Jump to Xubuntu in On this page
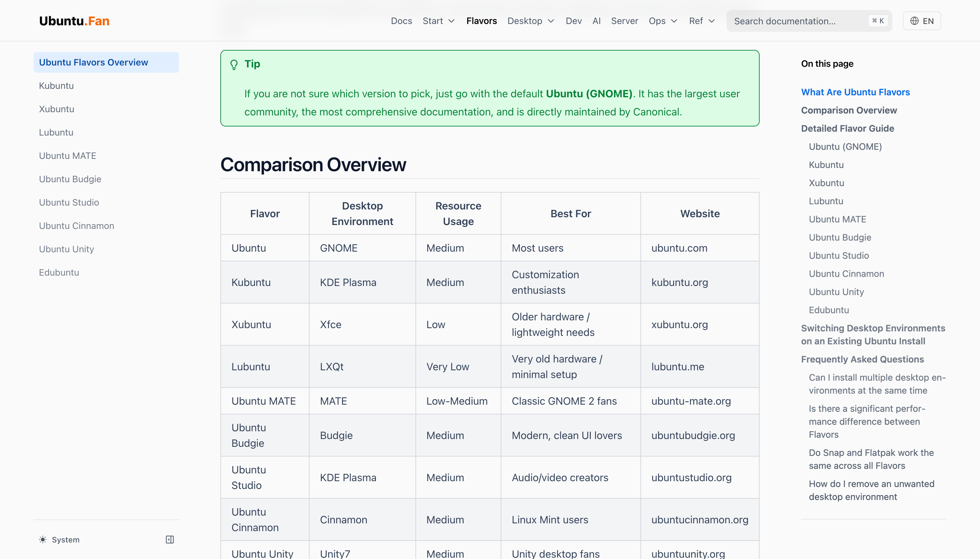 pyautogui.click(x=826, y=183)
